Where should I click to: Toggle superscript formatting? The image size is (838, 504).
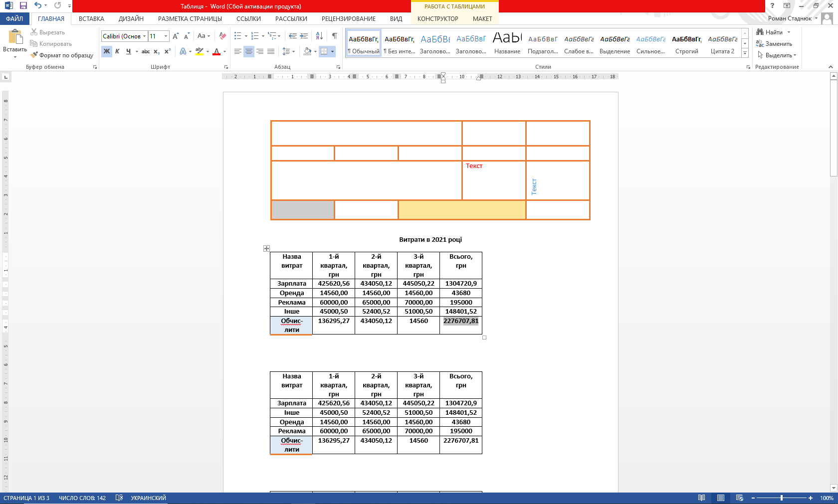168,51
